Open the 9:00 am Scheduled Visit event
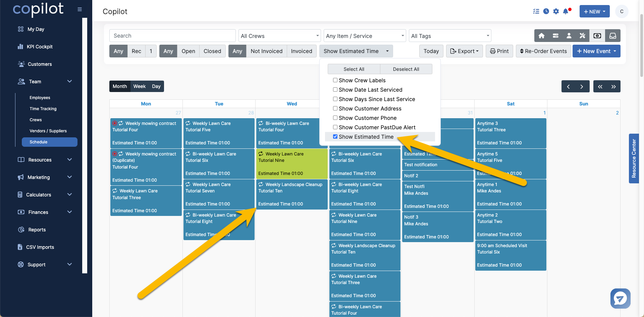Viewport: 644px width, 317px height. pyautogui.click(x=511, y=255)
